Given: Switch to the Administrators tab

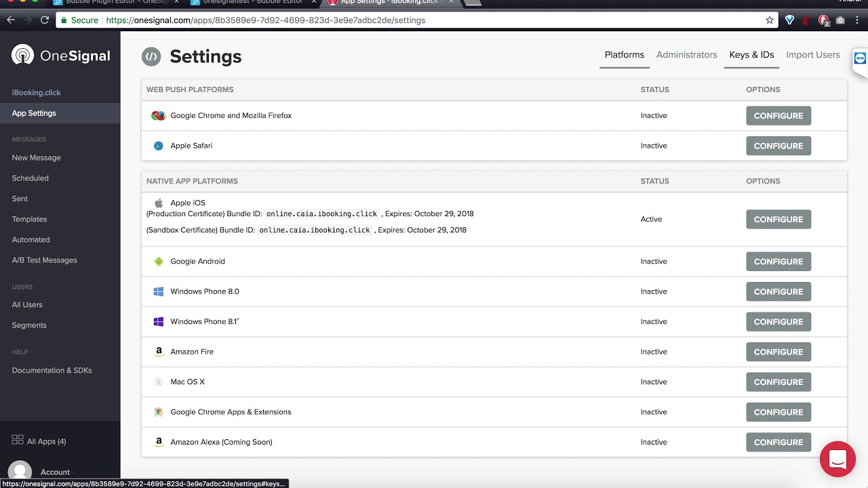Looking at the screenshot, I should pos(686,55).
